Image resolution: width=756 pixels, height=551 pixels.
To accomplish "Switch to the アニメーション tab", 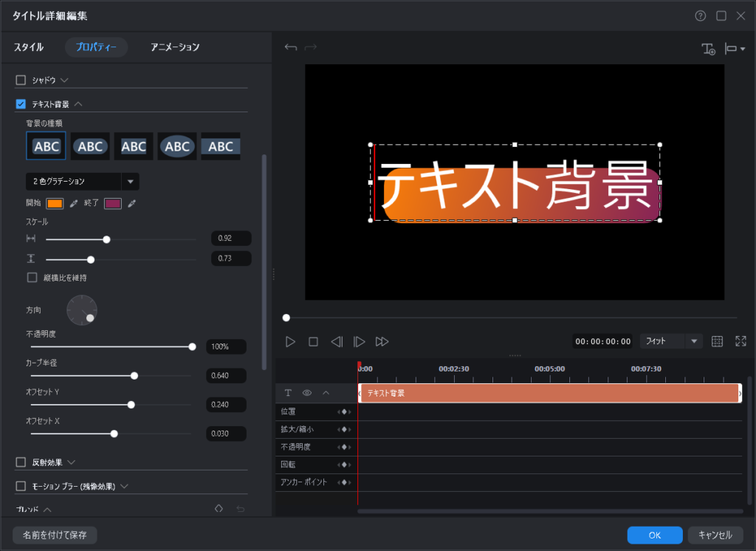I will [175, 47].
